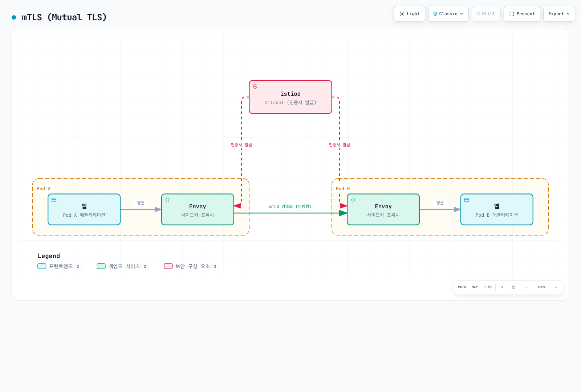Click the Pod B group label

click(x=343, y=189)
